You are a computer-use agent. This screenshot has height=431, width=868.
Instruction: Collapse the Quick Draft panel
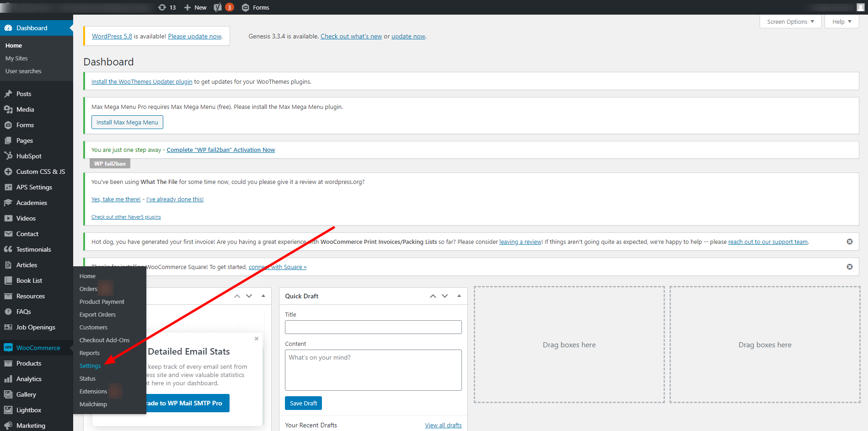pyautogui.click(x=459, y=296)
